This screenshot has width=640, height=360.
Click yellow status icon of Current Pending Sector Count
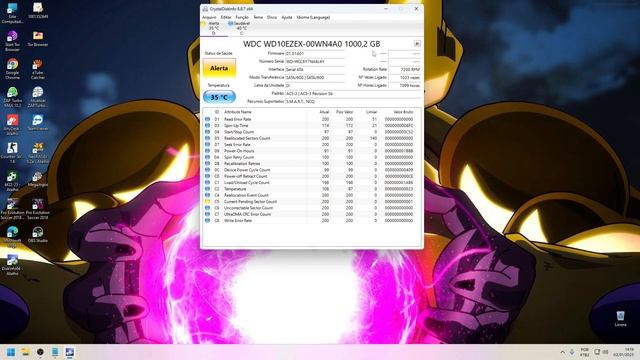coord(207,202)
